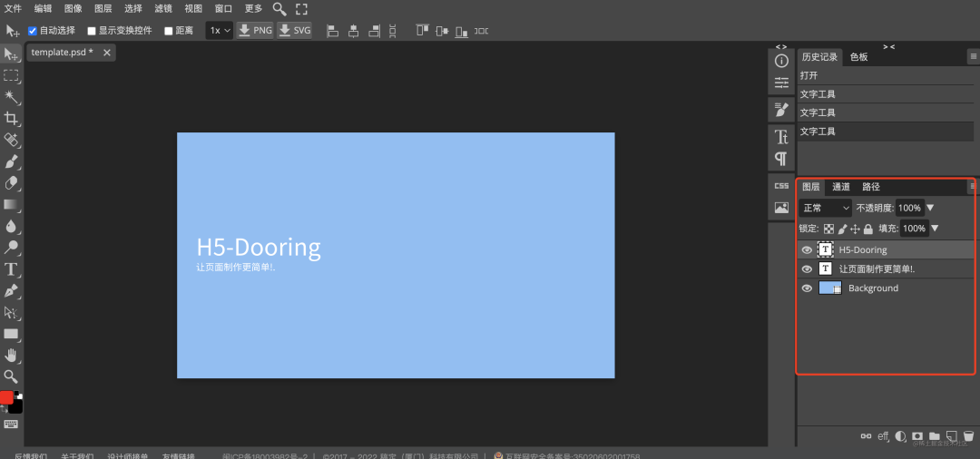
Task: Open the 正常 blend mode dropdown
Action: [x=826, y=208]
